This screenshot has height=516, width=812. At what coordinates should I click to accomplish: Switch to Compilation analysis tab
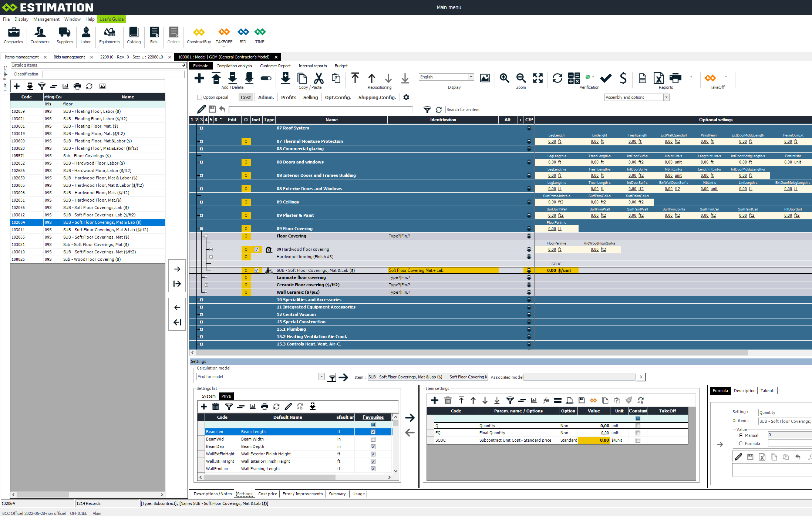pos(234,66)
